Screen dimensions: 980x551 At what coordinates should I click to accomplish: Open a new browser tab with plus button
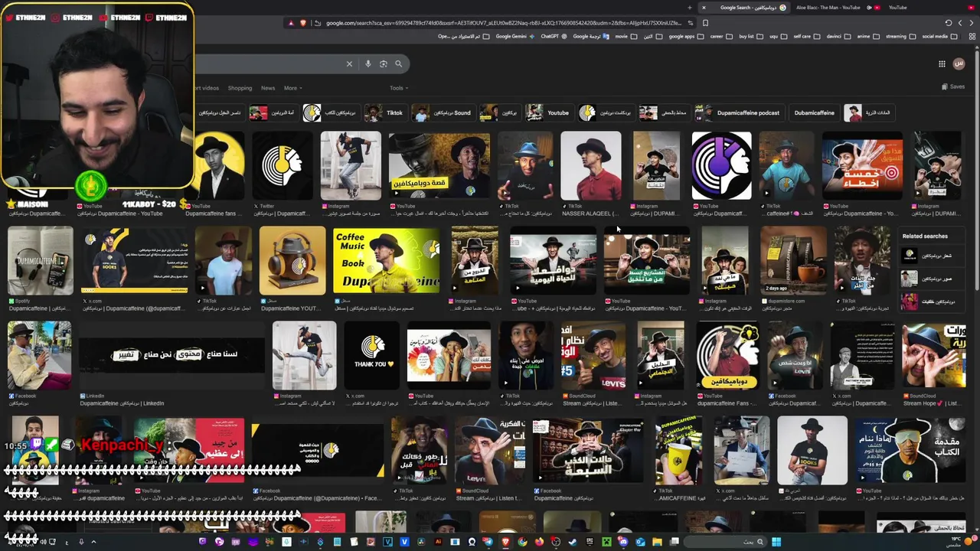tap(690, 8)
